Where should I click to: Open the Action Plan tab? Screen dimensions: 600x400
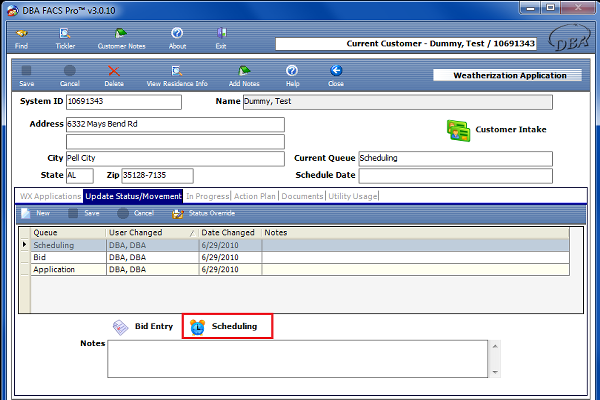point(254,196)
